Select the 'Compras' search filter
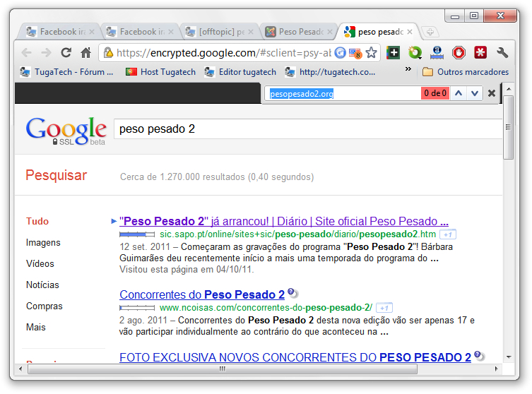This screenshot has height=394, width=532. coord(44,306)
